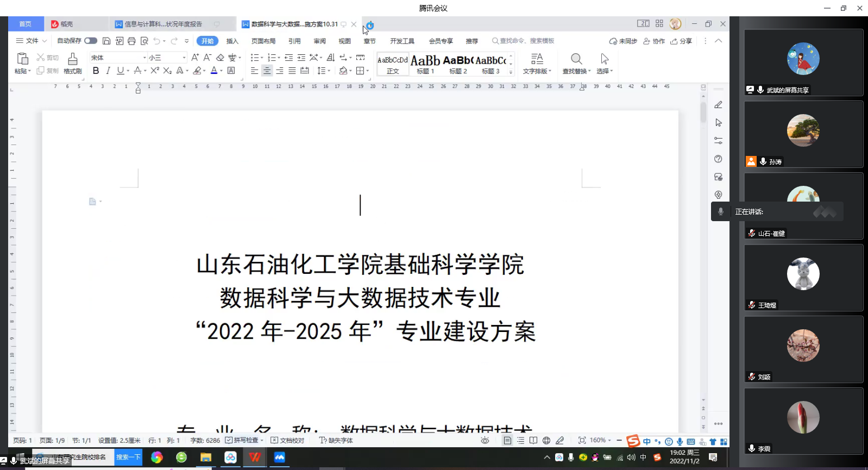The height and width of the screenshot is (470, 868).
Task: Click the clear formatting eraser icon
Action: 220,58
